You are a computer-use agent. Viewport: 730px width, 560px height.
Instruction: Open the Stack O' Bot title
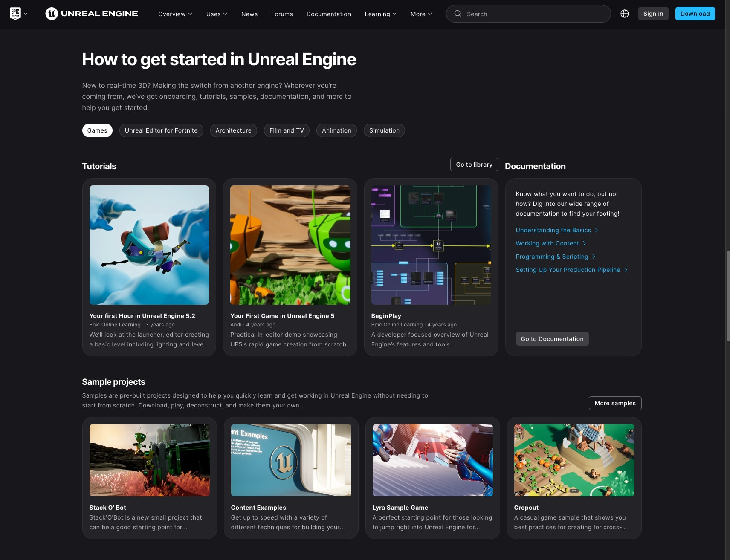click(107, 508)
